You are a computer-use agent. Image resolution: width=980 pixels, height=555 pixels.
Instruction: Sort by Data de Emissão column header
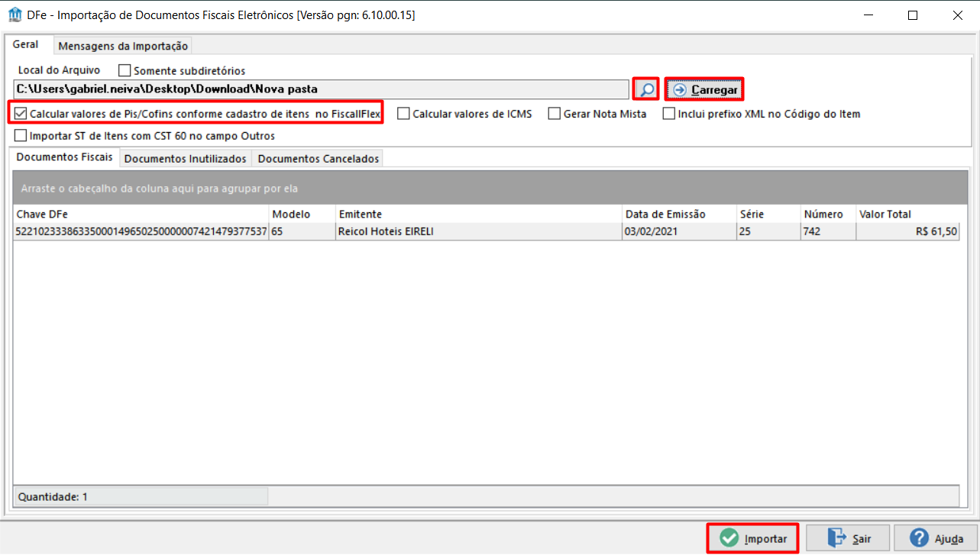[679, 214]
